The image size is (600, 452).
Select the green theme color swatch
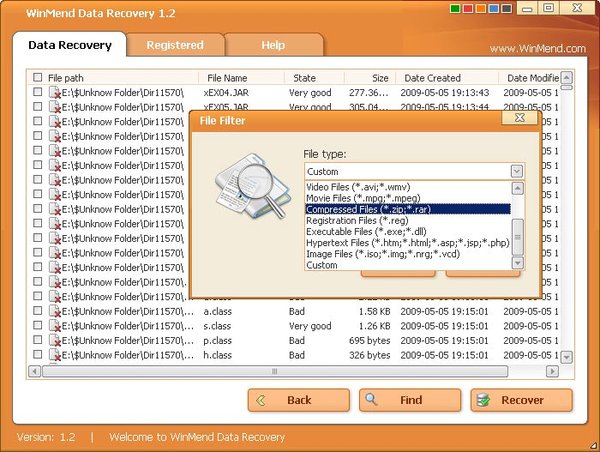[x=455, y=9]
